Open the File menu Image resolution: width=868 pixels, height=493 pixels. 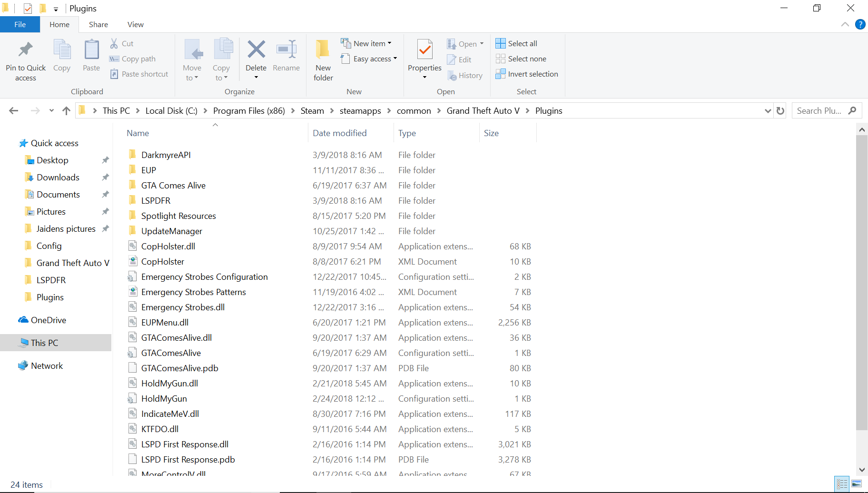pyautogui.click(x=20, y=24)
